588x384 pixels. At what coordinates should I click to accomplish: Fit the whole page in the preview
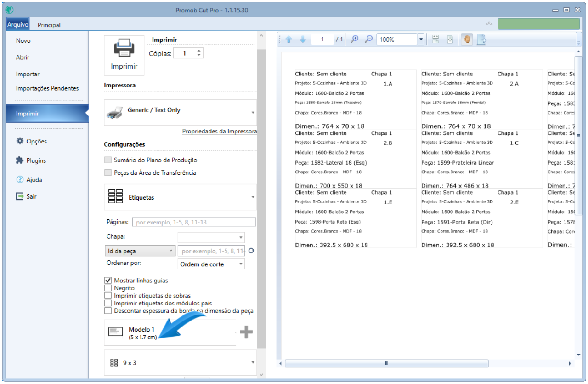[x=450, y=40]
